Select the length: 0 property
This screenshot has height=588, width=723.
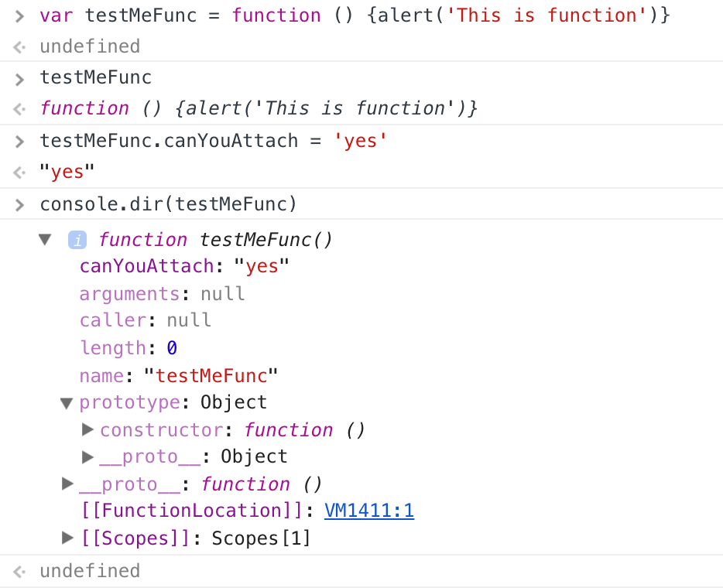(128, 348)
